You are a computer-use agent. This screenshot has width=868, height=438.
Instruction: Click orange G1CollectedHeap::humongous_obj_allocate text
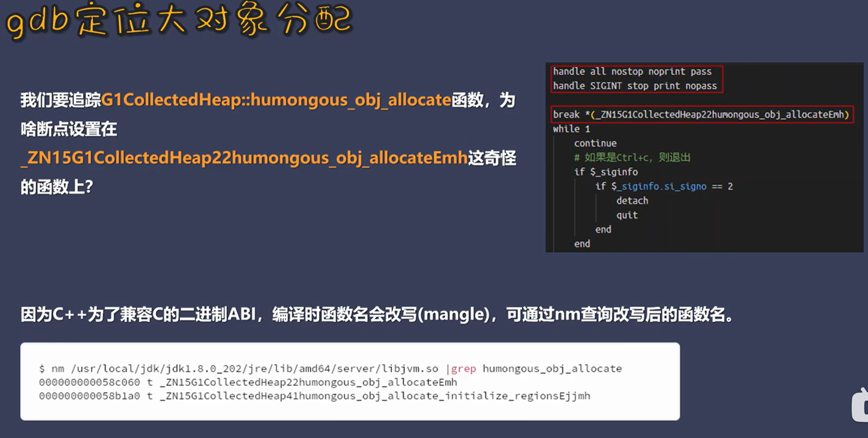(x=276, y=100)
